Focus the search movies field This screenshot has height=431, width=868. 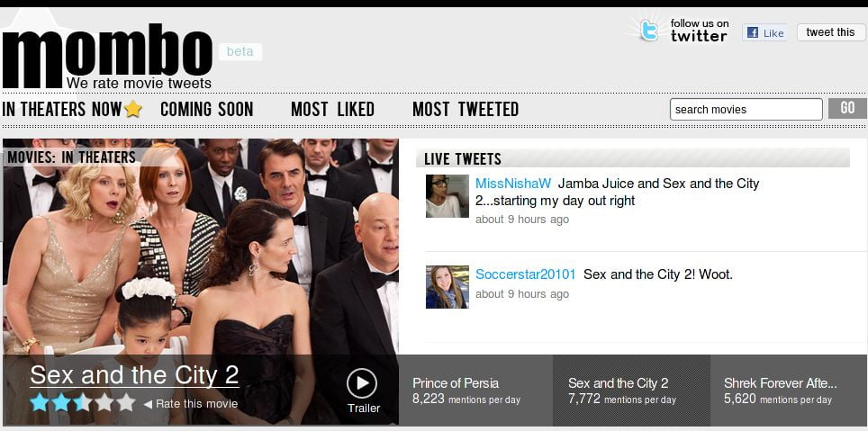tap(746, 110)
